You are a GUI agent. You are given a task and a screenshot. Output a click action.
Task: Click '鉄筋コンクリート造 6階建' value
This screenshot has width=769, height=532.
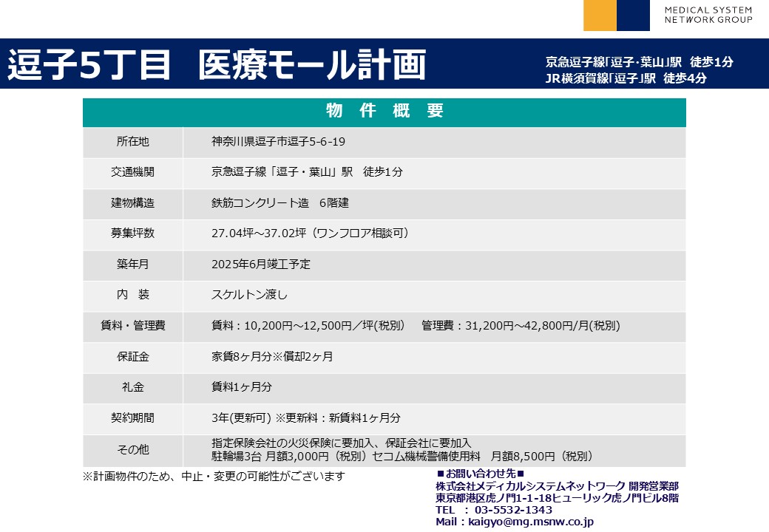(280, 202)
